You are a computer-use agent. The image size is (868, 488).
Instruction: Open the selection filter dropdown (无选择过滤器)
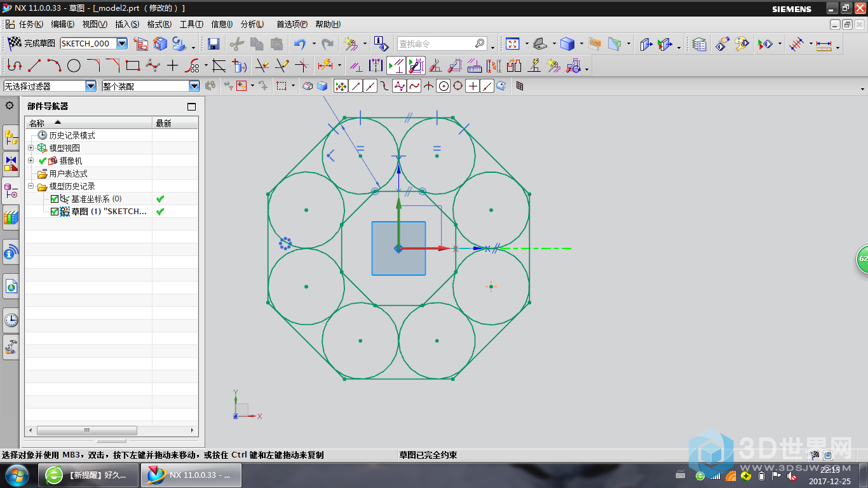click(91, 86)
